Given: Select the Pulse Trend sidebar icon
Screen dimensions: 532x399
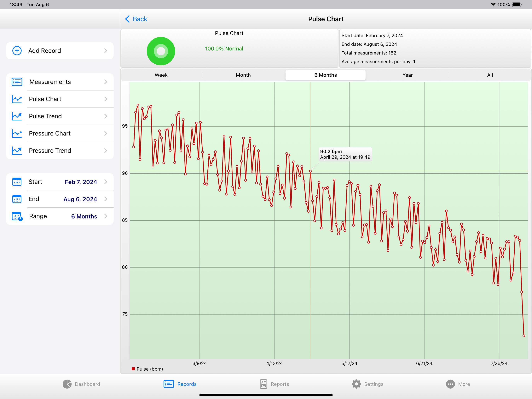Looking at the screenshot, I should 17,116.
